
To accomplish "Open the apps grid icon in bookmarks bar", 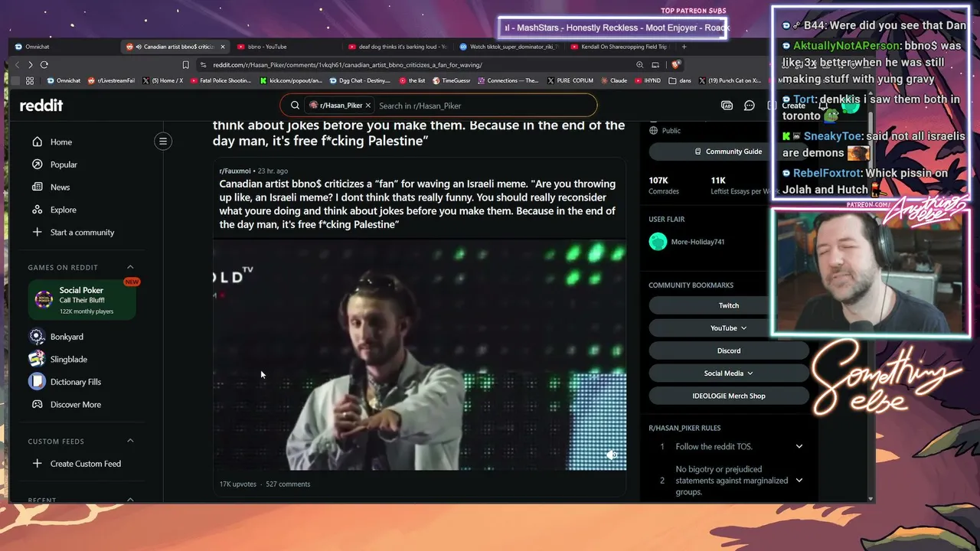I will [30, 80].
